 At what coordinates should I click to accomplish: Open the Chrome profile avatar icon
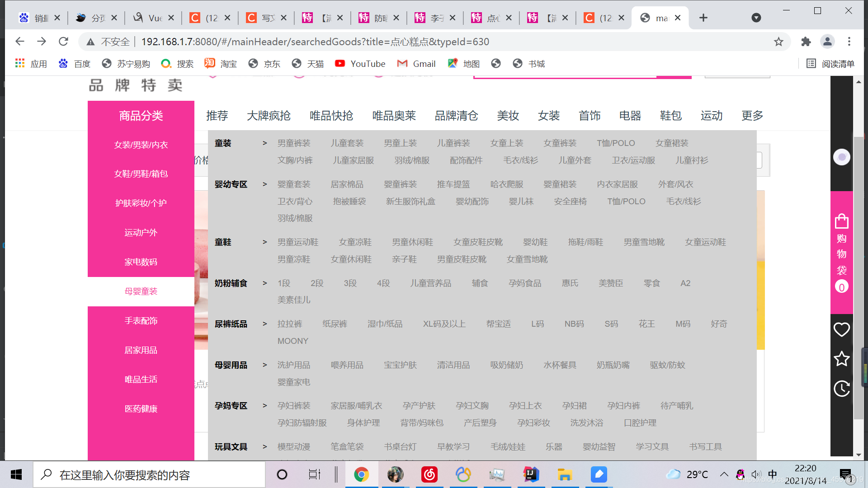coord(827,42)
